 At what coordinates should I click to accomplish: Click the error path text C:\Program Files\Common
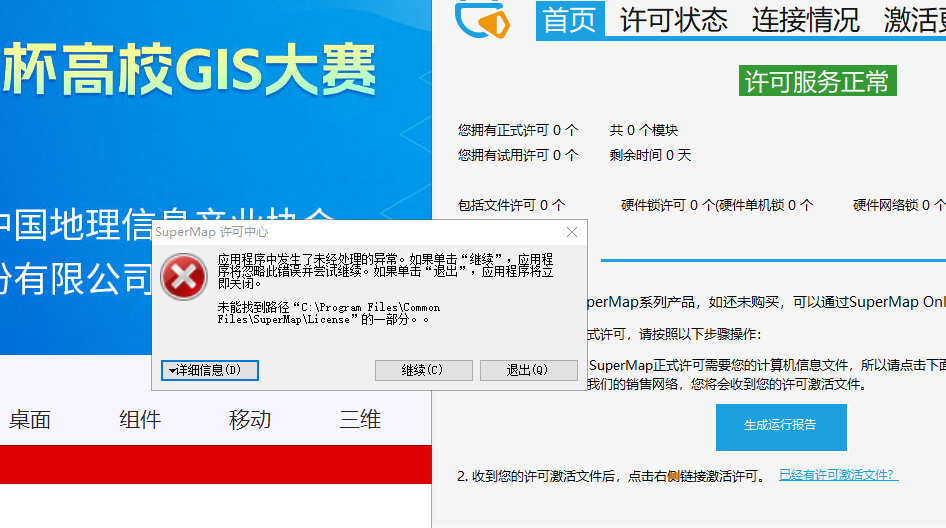pyautogui.click(x=370, y=308)
